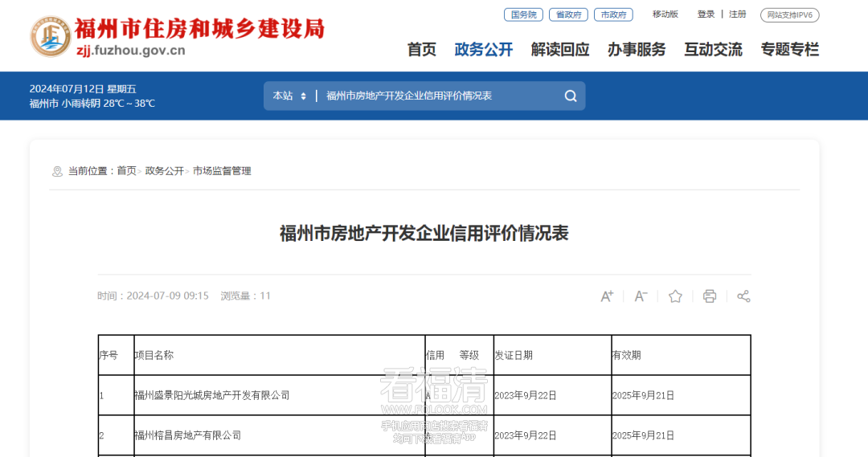Open the 本站 search scope dropdown
The image size is (868, 457).
pyautogui.click(x=289, y=96)
